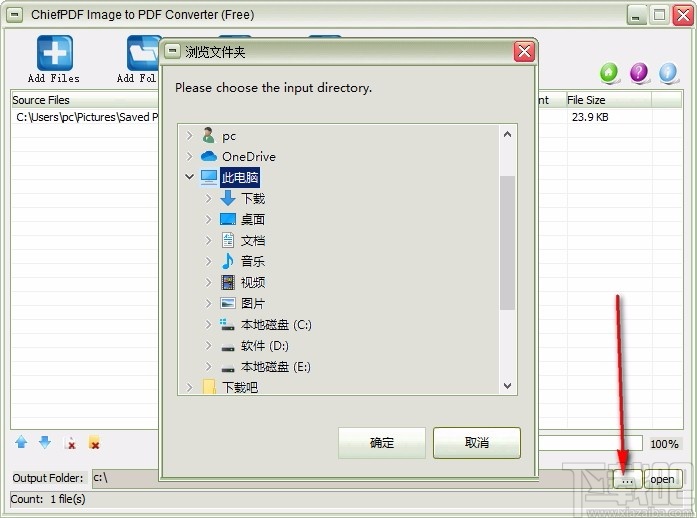
Task: Open the ChiefPDF window system menu
Action: [x=15, y=15]
